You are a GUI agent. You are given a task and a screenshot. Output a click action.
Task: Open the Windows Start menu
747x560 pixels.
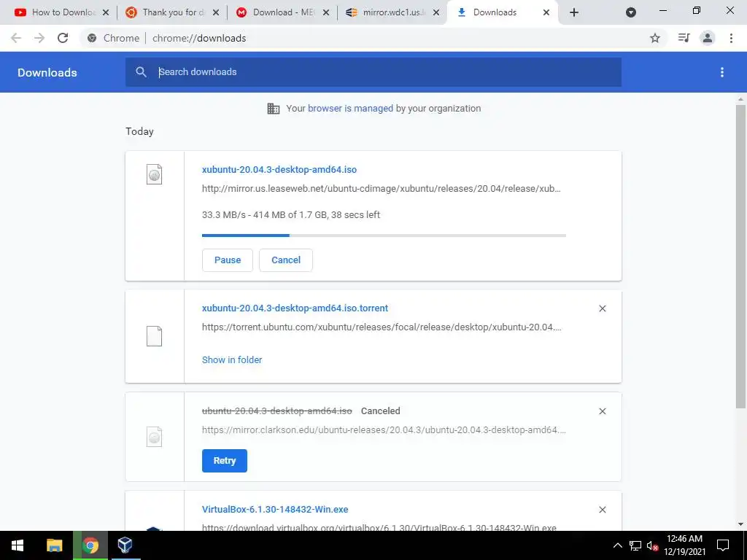(x=18, y=545)
